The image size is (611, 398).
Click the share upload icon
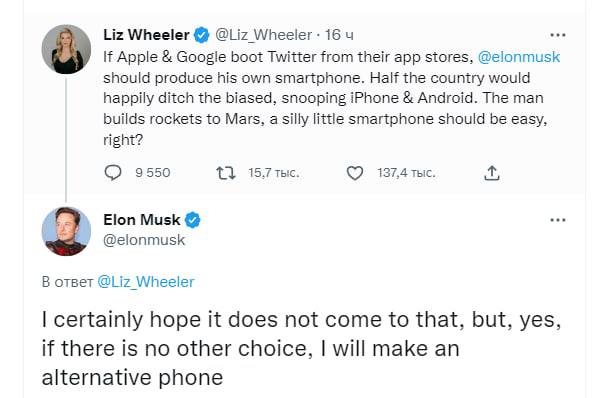492,173
